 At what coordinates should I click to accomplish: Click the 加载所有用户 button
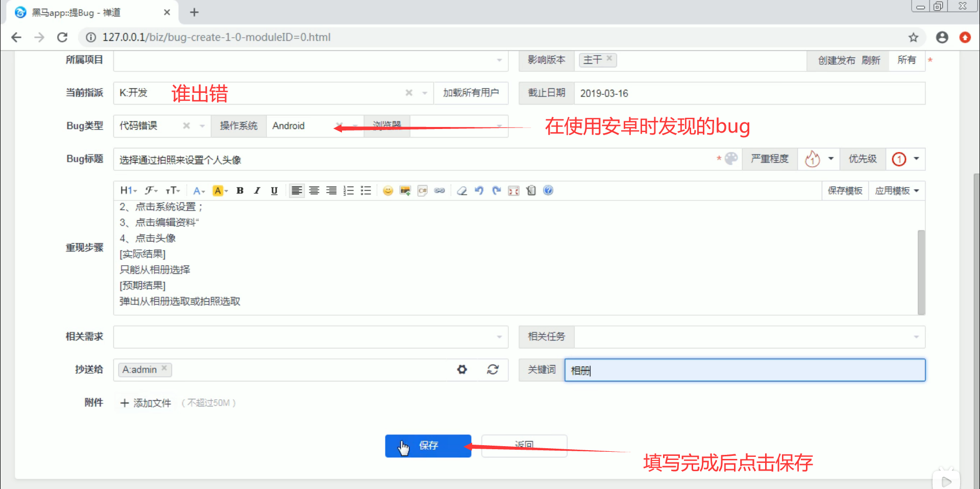[471, 93]
